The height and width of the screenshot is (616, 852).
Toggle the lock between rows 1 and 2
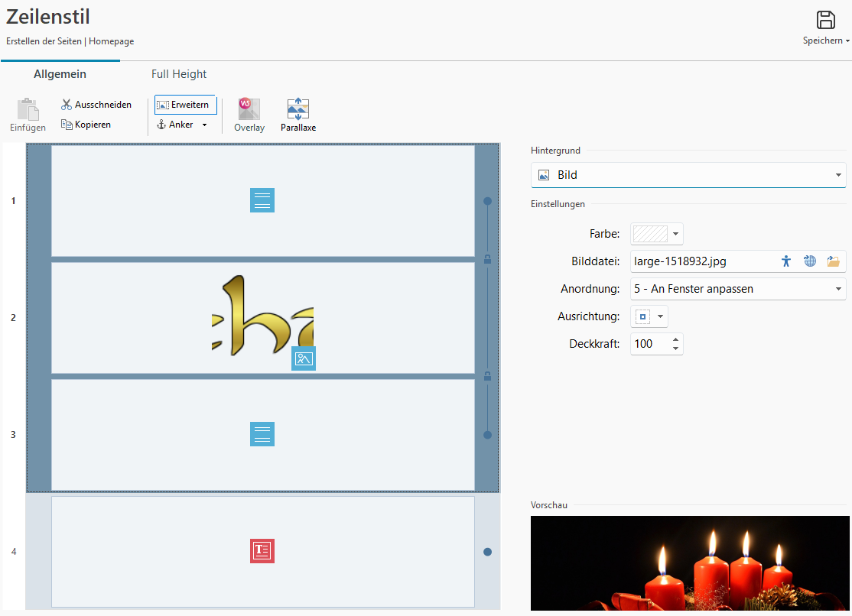(487, 260)
